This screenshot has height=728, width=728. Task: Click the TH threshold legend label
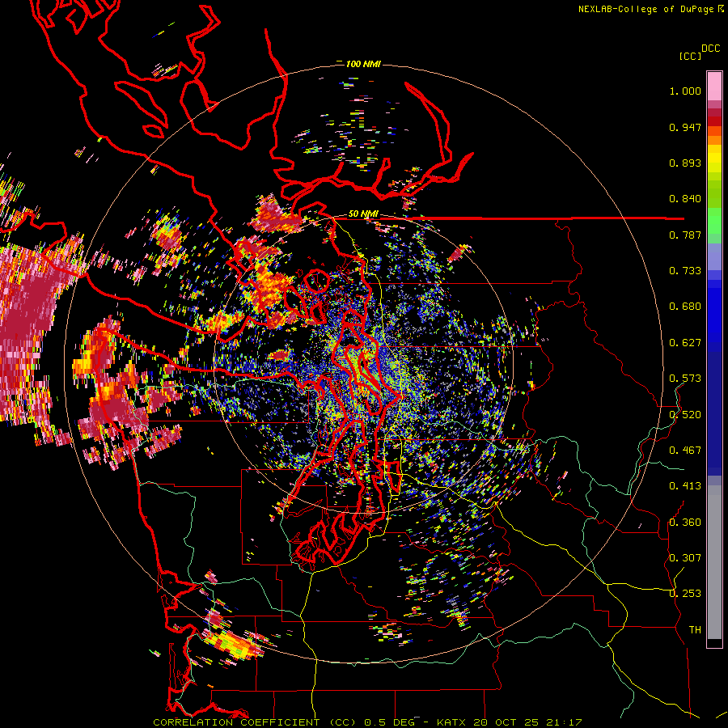pyautogui.click(x=695, y=630)
